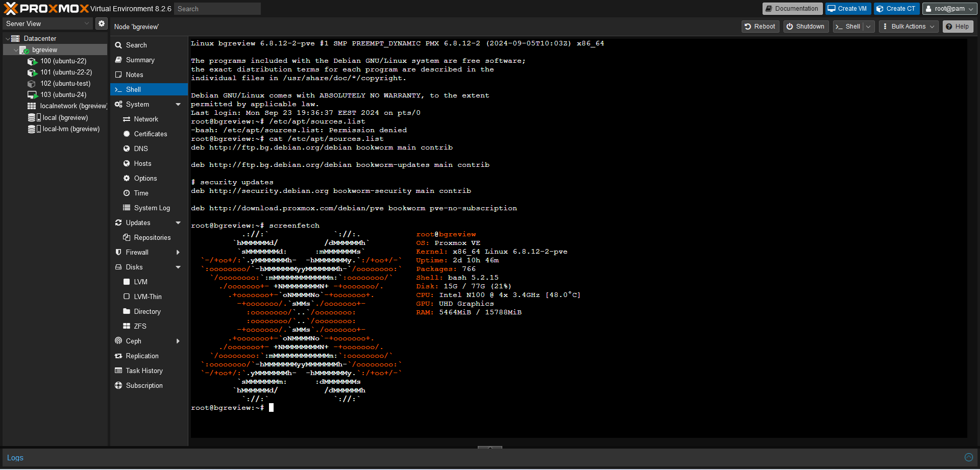Open the Notes panel
This screenshot has width=980, height=470.
point(149,75)
